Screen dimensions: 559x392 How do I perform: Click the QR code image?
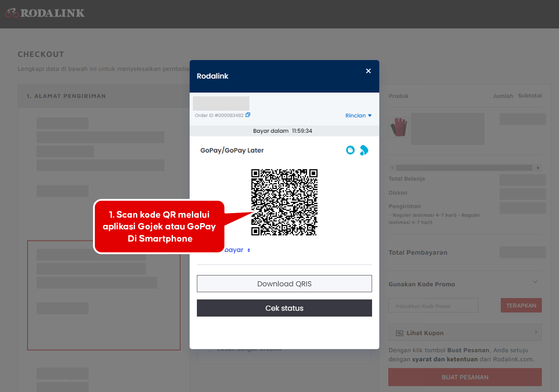(284, 202)
